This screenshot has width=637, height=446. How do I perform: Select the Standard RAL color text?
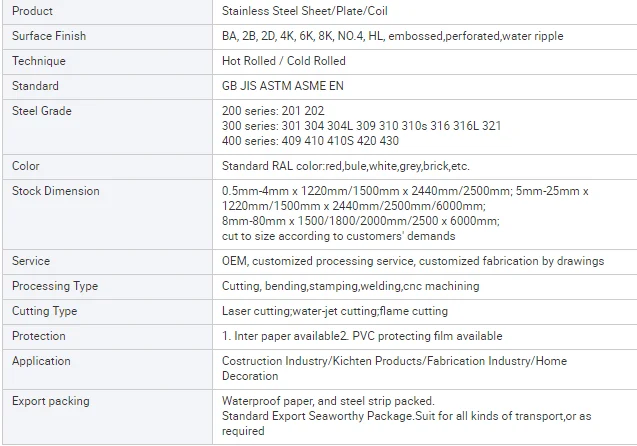pyautogui.click(x=345, y=166)
